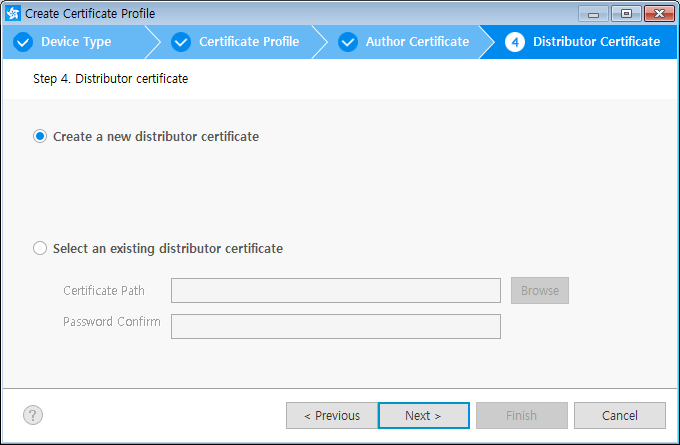Click the Password Confirm input box
Viewport: 680px width, 445px height.
point(335,327)
